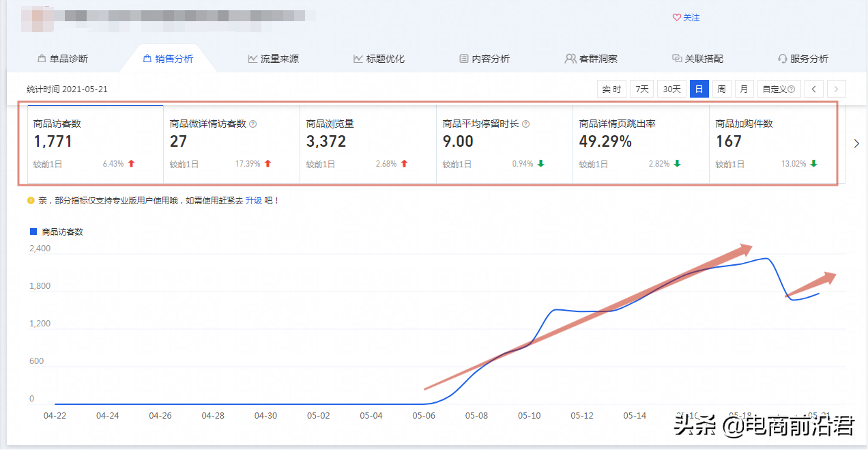Click the question mark icon beside 自定义
This screenshot has height=450, width=868.
point(791,89)
